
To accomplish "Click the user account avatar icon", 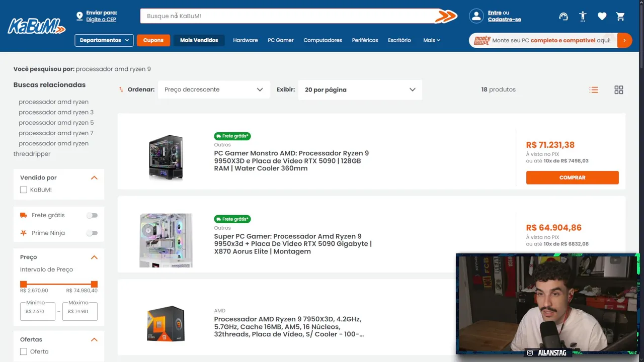I will [476, 16].
